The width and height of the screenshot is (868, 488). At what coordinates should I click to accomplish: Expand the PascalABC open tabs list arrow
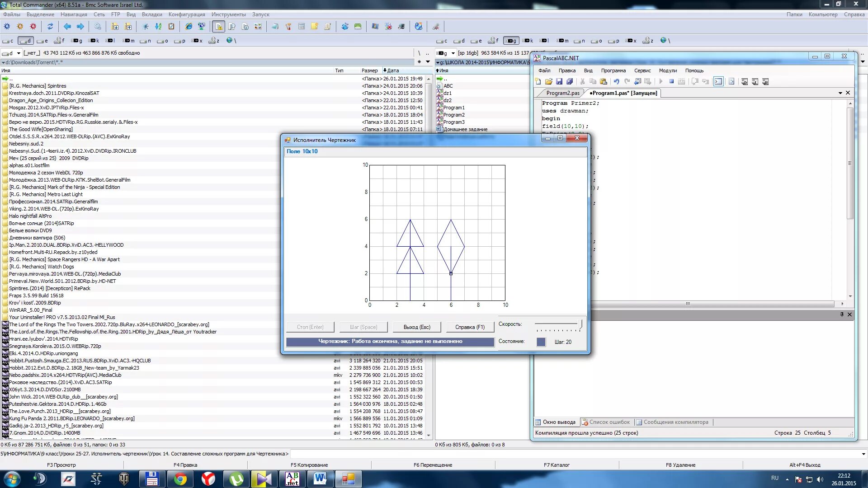click(840, 93)
